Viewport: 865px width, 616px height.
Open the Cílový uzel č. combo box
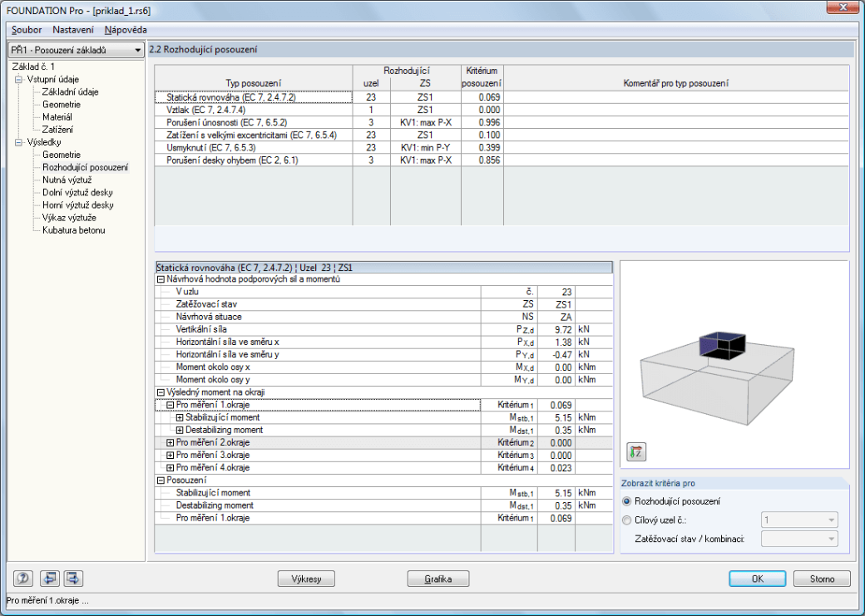(799, 520)
